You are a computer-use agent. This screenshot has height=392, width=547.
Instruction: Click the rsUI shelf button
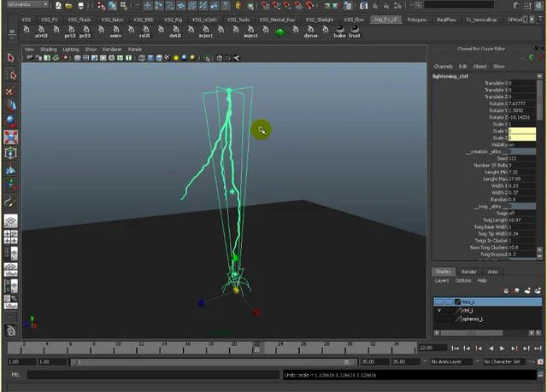(x=145, y=32)
